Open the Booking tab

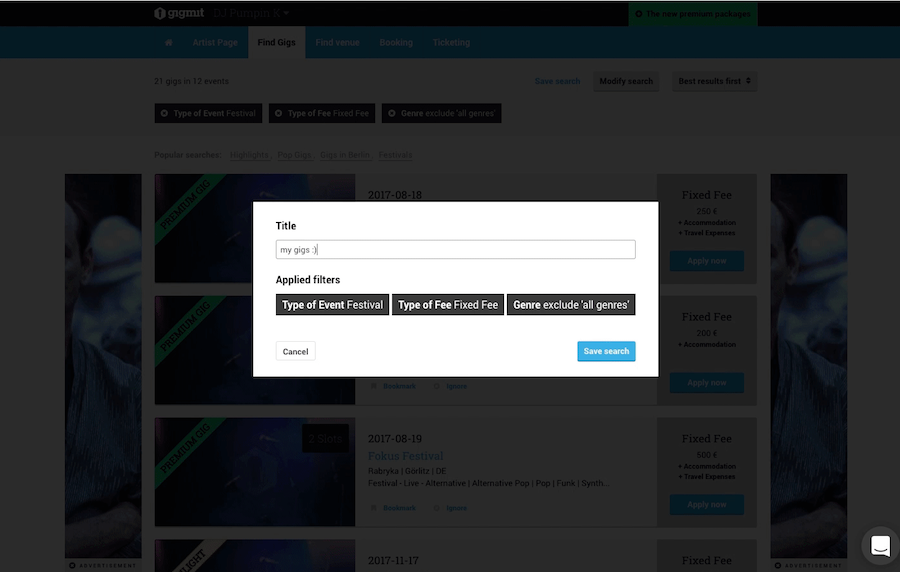(x=396, y=42)
